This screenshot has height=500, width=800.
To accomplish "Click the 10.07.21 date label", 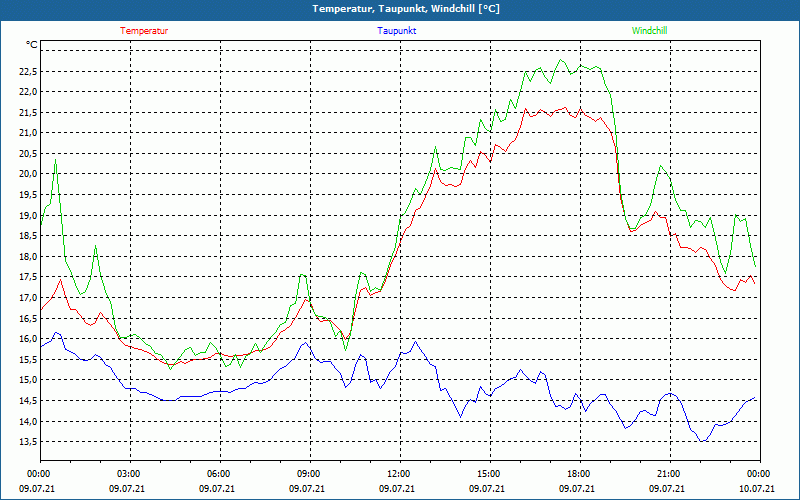I will (757, 489).
